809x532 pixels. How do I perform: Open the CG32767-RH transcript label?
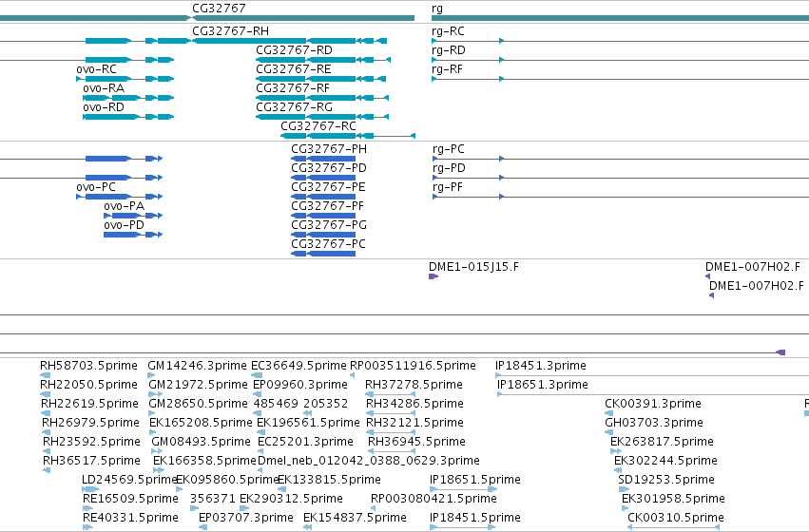click(x=230, y=31)
